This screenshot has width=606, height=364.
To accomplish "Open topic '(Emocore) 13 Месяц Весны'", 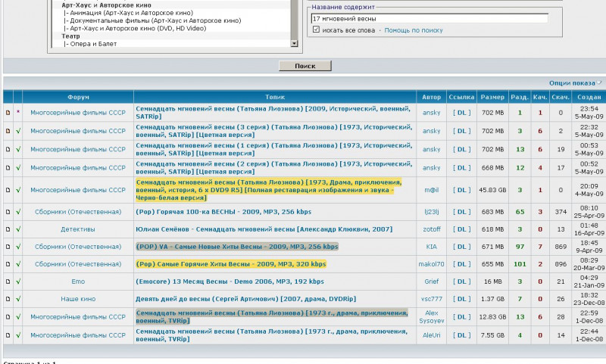I will tap(230, 282).
